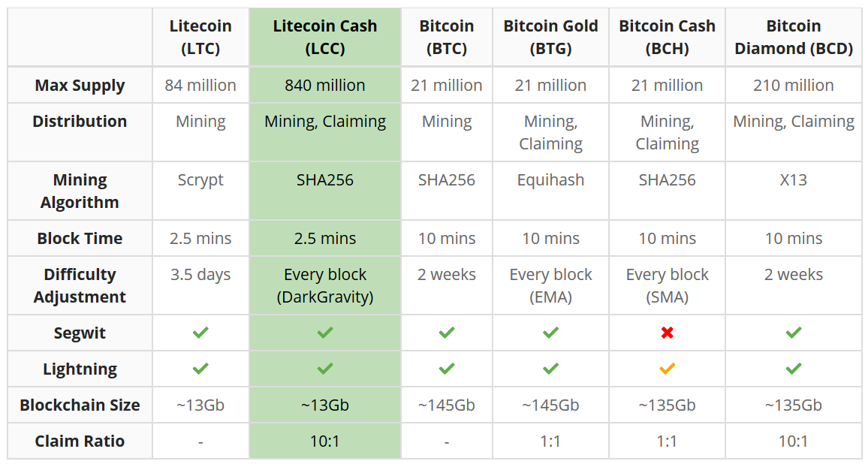Click the Bitcoin Gold Segwit checkmark
Image resolution: width=868 pixels, height=464 pixels.
[550, 333]
